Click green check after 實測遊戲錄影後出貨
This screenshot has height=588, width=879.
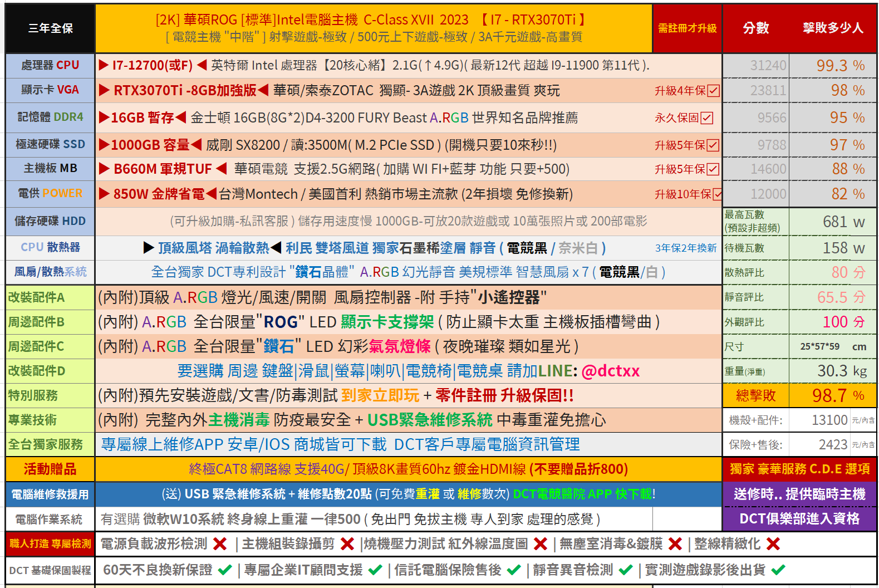778,570
